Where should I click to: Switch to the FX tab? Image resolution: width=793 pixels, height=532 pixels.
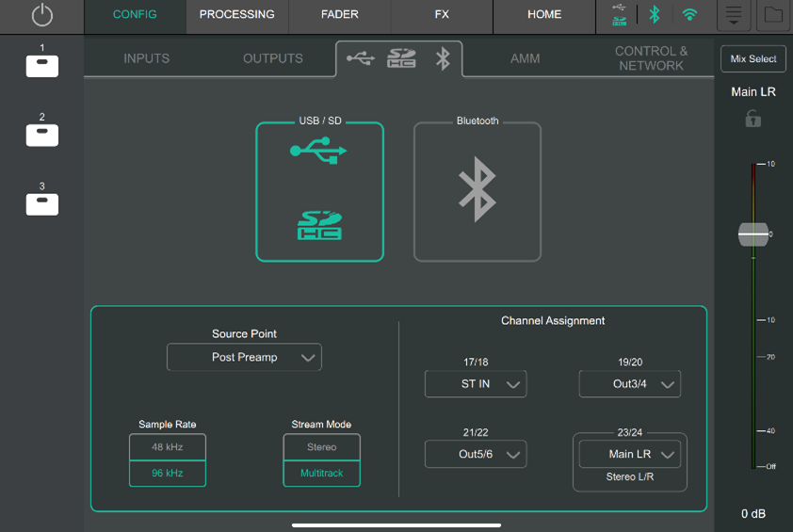pyautogui.click(x=442, y=15)
